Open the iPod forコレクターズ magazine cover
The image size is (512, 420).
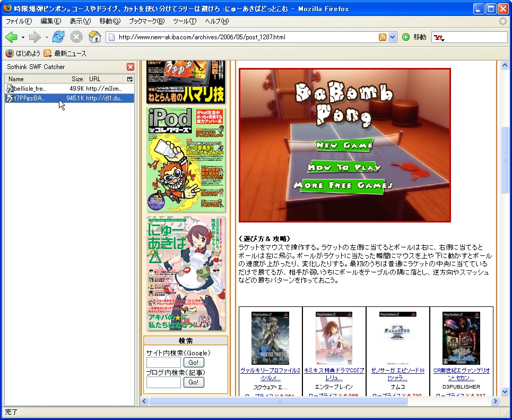(x=186, y=160)
